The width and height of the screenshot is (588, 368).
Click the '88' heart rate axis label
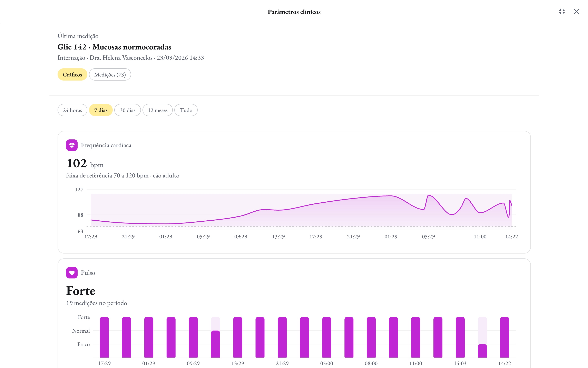[x=80, y=215]
